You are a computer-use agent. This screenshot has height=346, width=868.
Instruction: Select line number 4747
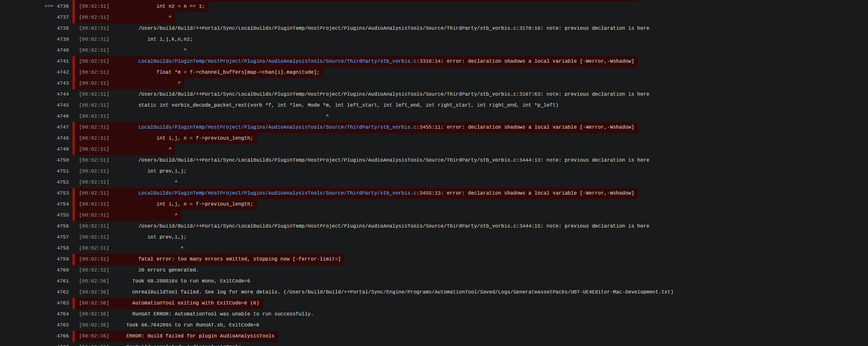(x=63, y=127)
